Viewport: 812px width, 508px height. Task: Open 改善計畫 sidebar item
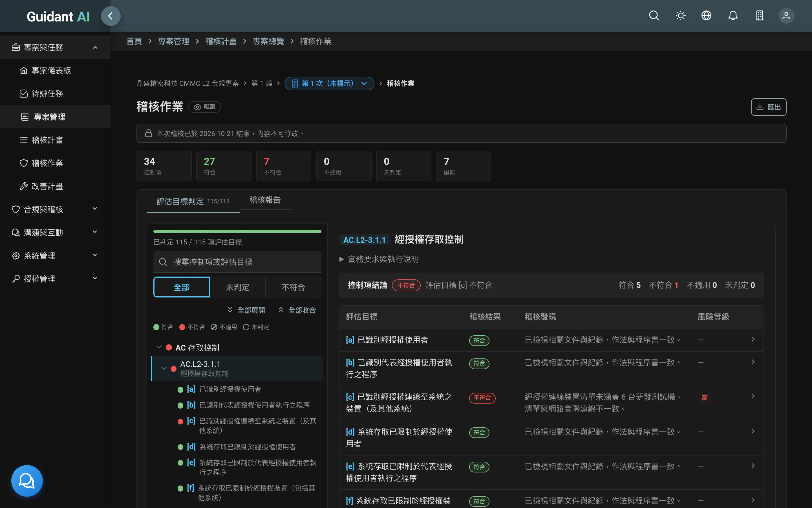(55, 187)
